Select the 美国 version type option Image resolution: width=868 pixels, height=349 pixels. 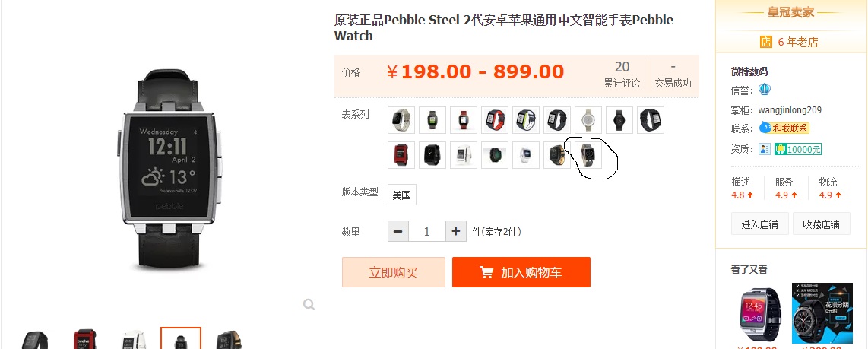[402, 195]
